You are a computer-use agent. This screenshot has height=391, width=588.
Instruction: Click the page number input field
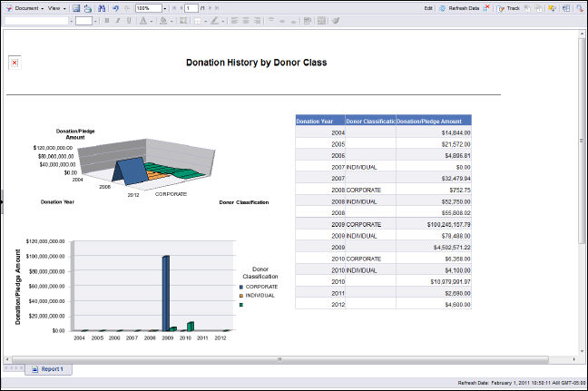(x=191, y=7)
